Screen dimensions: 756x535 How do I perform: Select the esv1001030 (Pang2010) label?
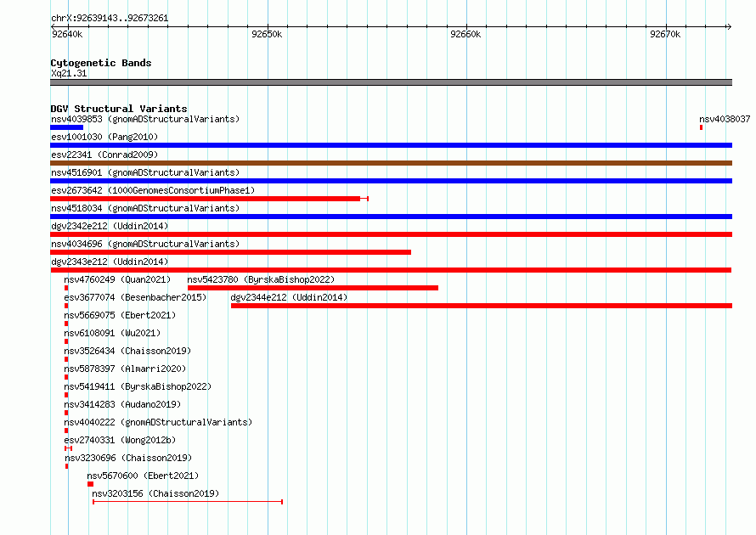click(104, 137)
